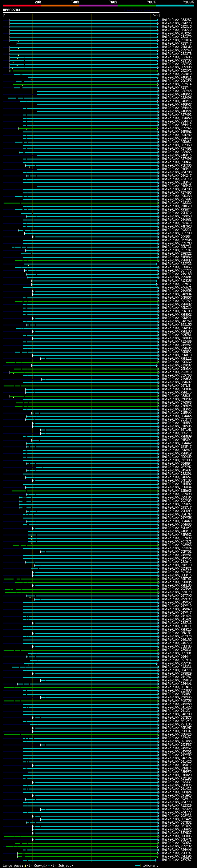Select the UniRef100_A9RNP2 label
This screenshot has height=868, width=197.
177,352
